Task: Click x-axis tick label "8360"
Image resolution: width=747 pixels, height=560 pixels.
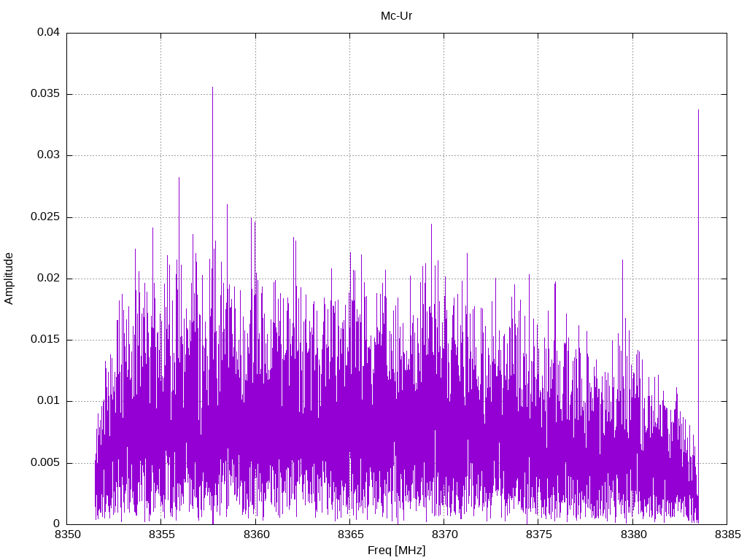Action: [255, 534]
